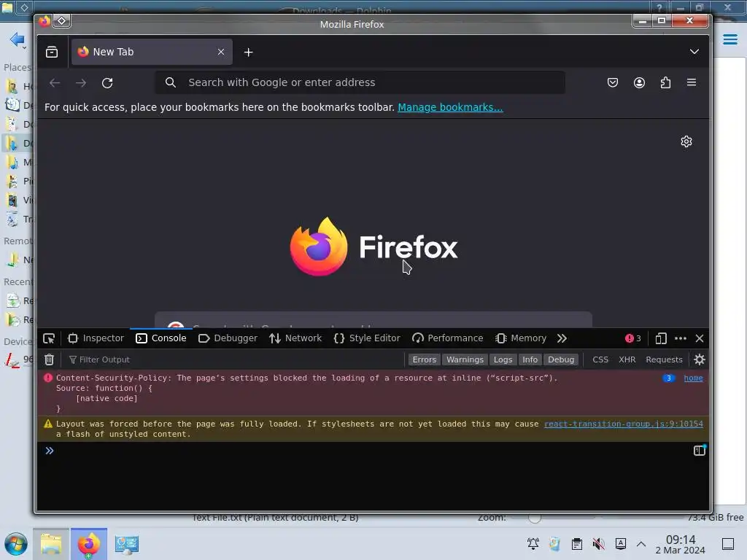Open the clock showing 09:14
The image size is (747, 560).
[681, 544]
